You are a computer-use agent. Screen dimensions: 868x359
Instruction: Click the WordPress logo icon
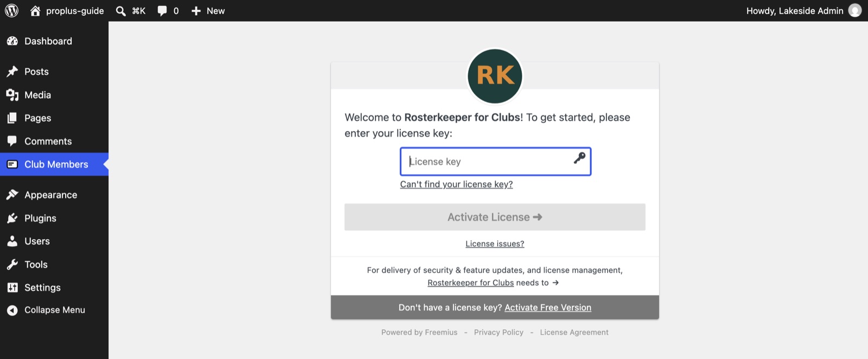coord(11,10)
